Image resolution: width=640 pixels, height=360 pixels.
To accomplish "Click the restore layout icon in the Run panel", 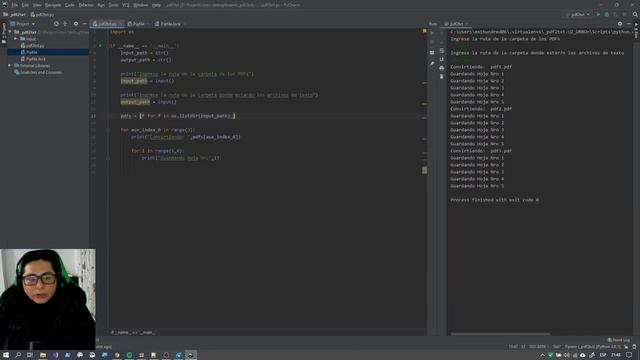I will (x=432, y=53).
